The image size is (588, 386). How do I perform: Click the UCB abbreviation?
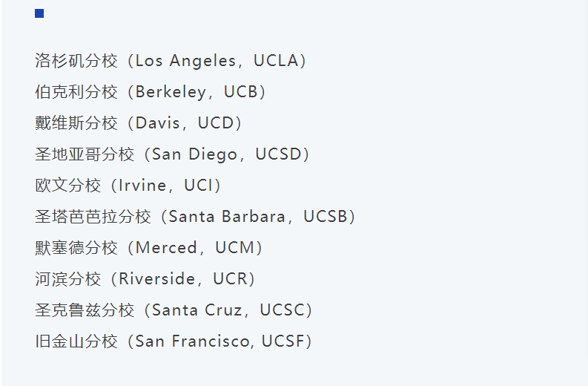[x=240, y=92]
